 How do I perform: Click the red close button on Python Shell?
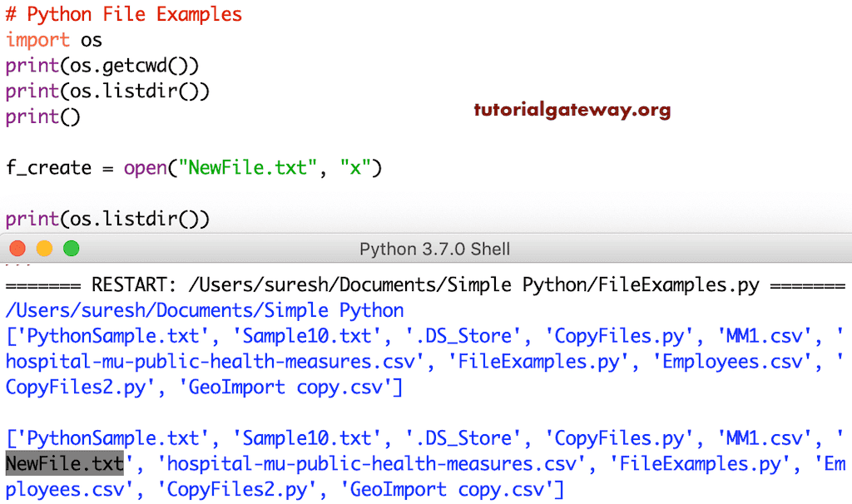pos(17,248)
